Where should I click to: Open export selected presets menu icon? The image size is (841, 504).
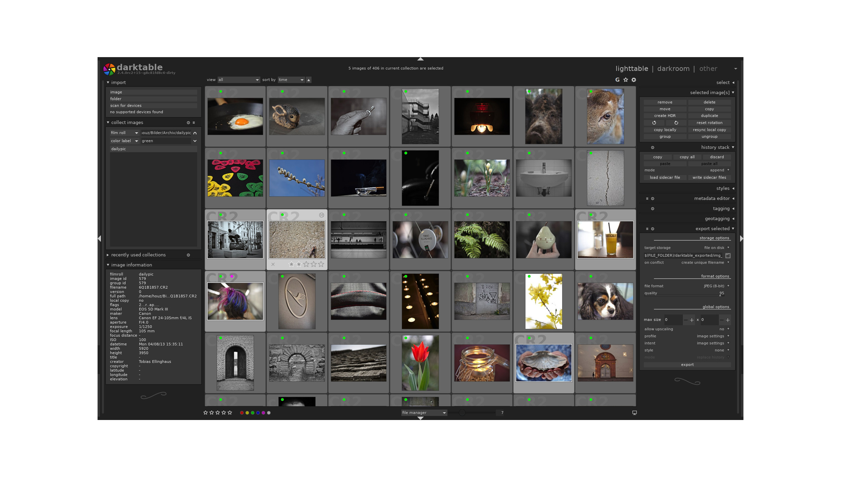click(647, 229)
